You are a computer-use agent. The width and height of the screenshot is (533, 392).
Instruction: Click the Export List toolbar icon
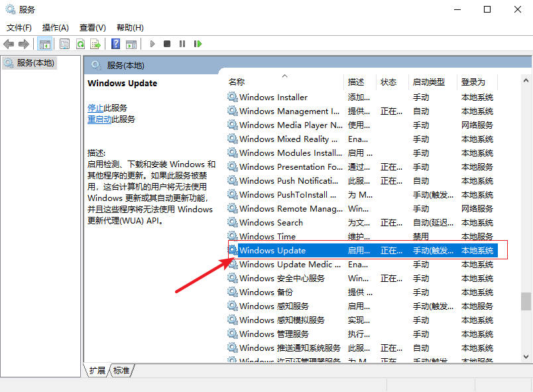(95, 44)
